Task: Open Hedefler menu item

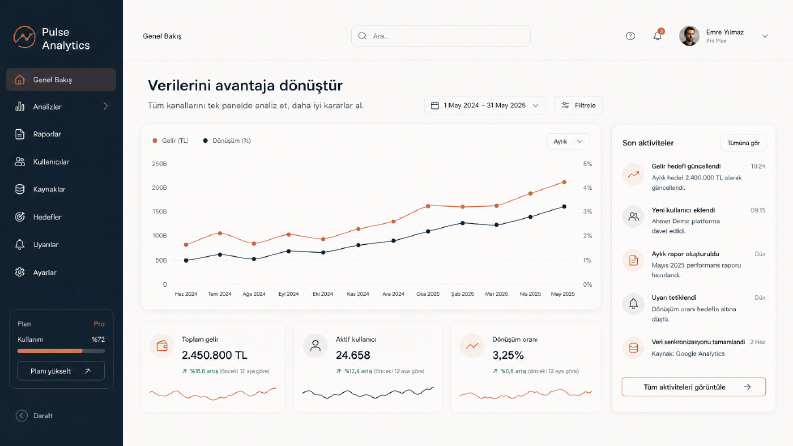Action: point(61,217)
